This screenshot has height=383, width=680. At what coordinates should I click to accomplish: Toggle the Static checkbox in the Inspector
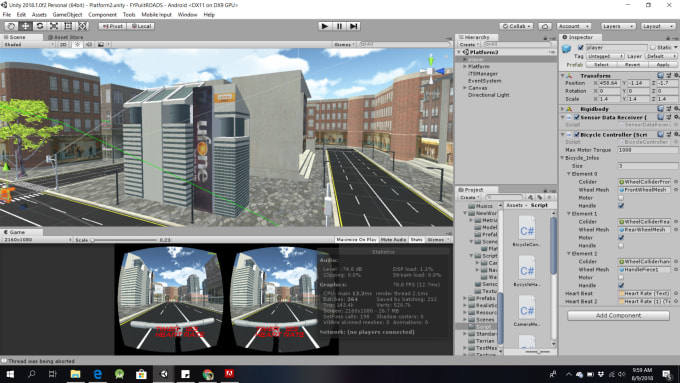click(x=653, y=47)
